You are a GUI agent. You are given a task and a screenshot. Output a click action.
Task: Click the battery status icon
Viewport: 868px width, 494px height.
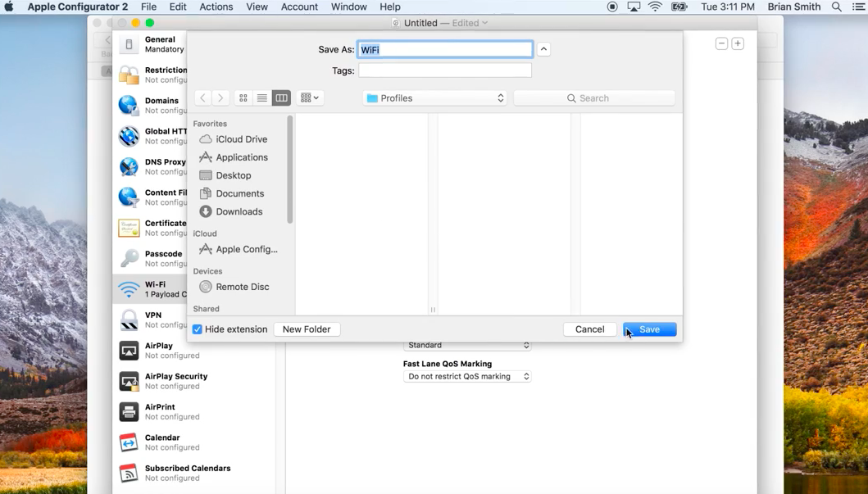(x=679, y=7)
